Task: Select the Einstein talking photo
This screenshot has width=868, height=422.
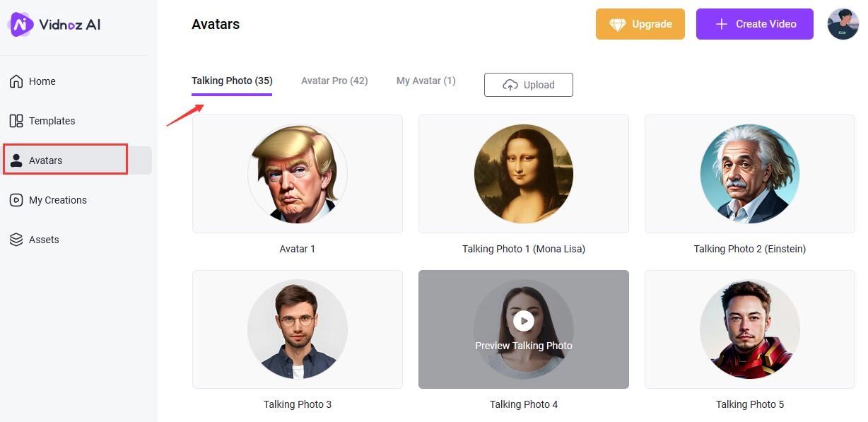Action: pos(749,173)
